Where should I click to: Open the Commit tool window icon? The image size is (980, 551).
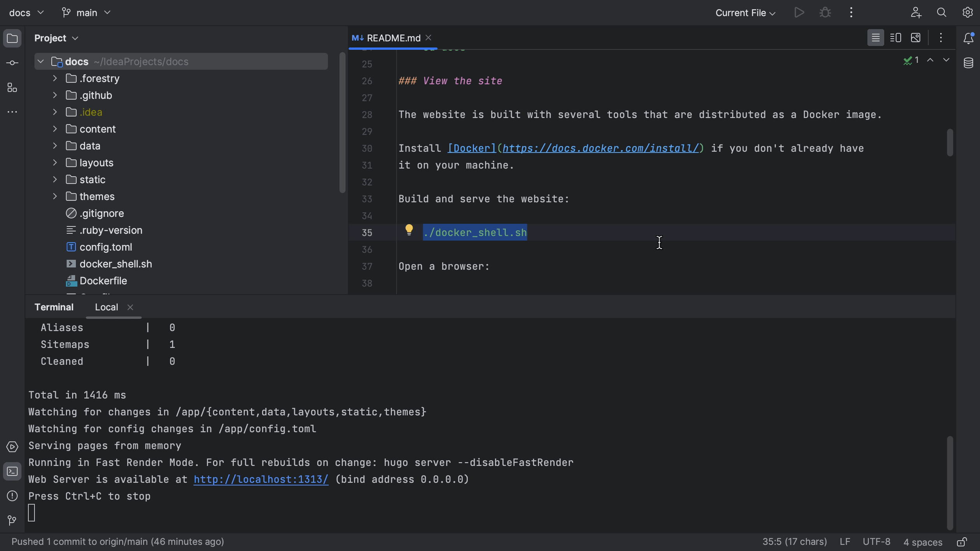coord(12,63)
